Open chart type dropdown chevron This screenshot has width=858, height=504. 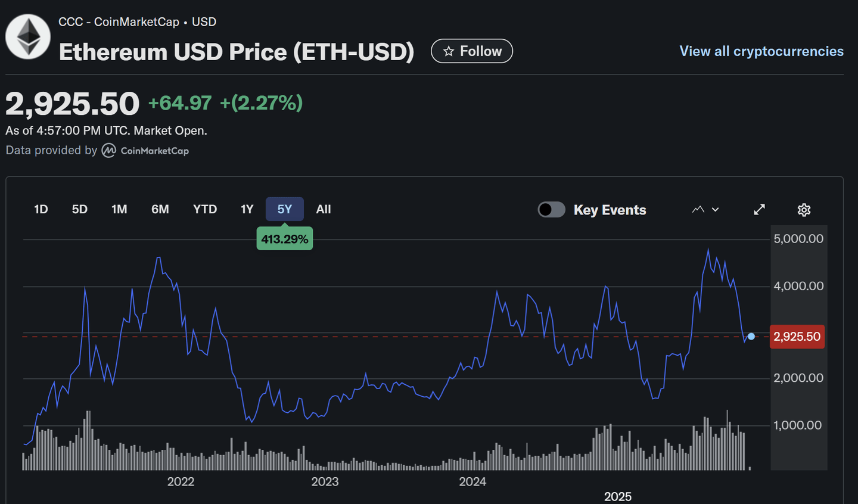click(x=716, y=210)
